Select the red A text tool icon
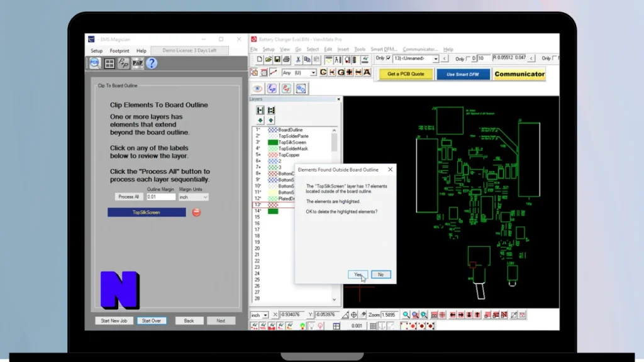644x362 pixels. 367,73
